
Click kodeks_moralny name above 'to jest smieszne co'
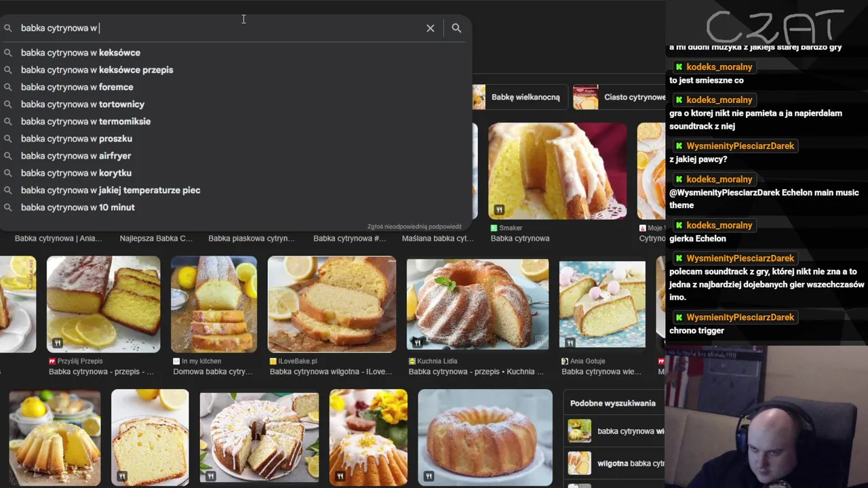(719, 67)
